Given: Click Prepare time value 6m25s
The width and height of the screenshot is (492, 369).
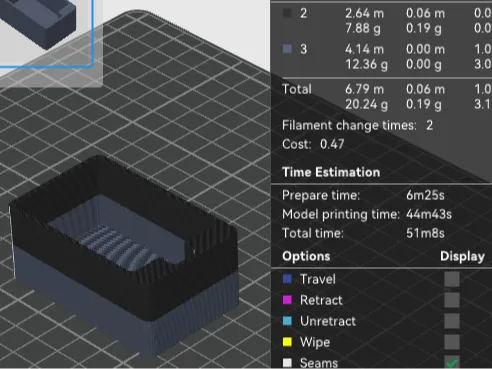Looking at the screenshot, I should click(x=425, y=195).
